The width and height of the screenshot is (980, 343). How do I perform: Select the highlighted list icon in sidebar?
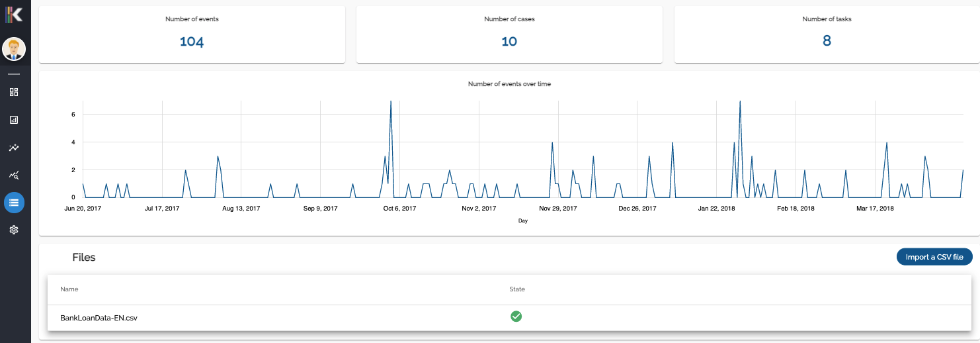(x=14, y=203)
